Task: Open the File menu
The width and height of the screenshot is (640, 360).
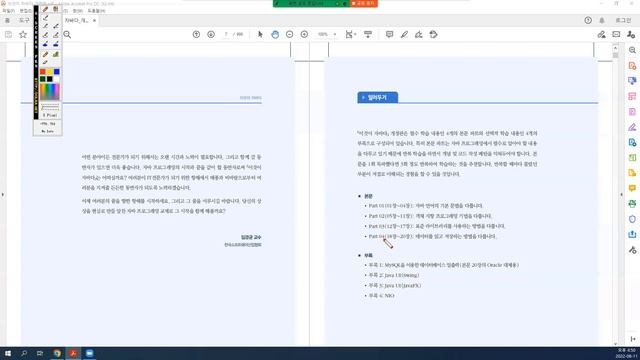Action: click(8, 11)
